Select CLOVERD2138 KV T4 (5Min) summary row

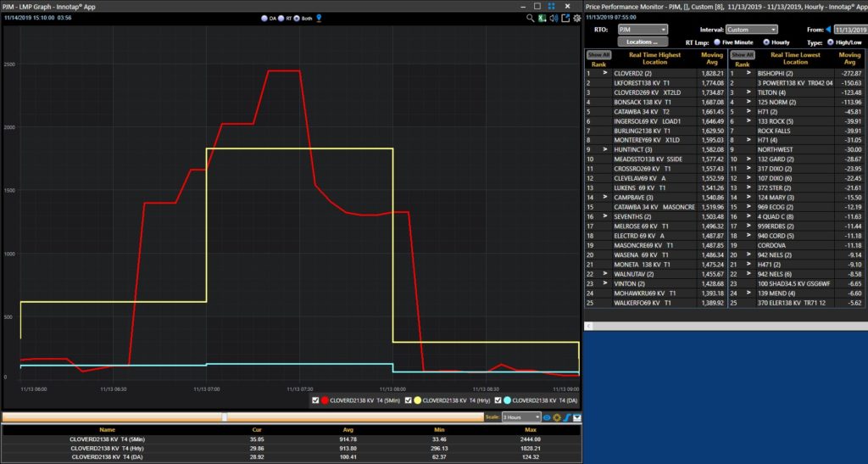coord(292,439)
